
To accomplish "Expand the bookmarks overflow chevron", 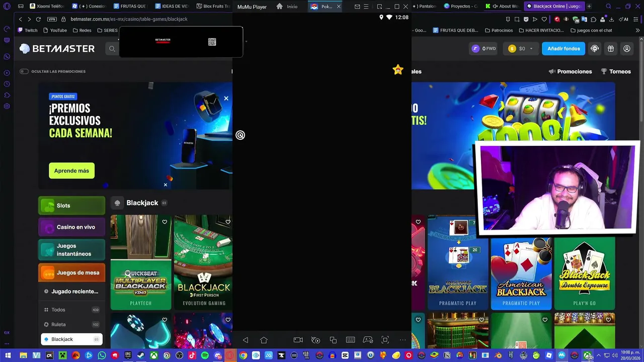I will pyautogui.click(x=637, y=30).
